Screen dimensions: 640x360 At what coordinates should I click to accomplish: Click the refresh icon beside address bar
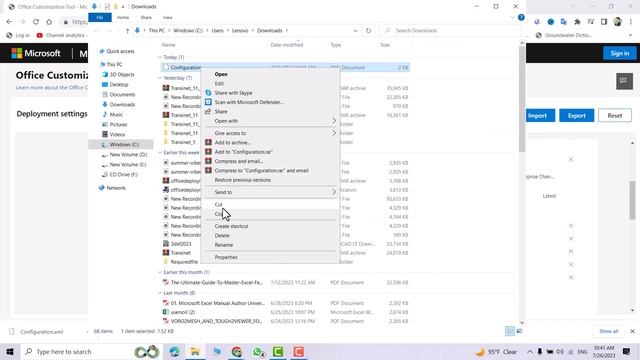(x=369, y=31)
